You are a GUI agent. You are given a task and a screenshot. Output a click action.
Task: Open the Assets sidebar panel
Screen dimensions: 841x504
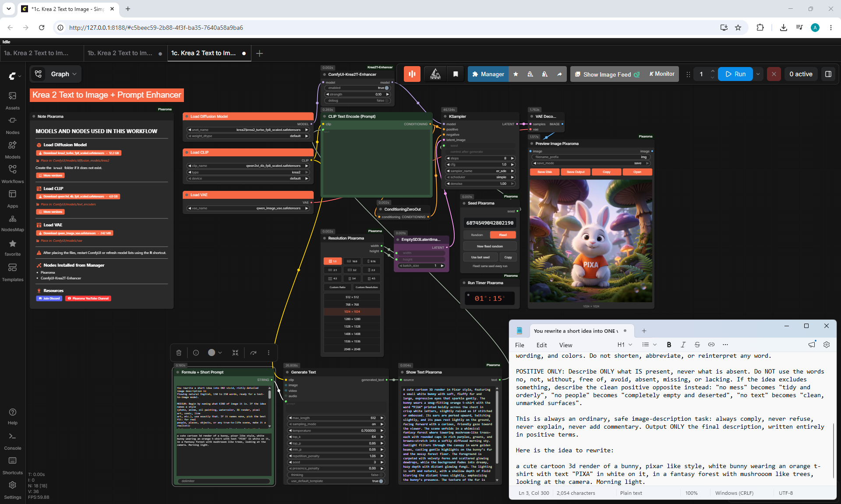(13, 100)
